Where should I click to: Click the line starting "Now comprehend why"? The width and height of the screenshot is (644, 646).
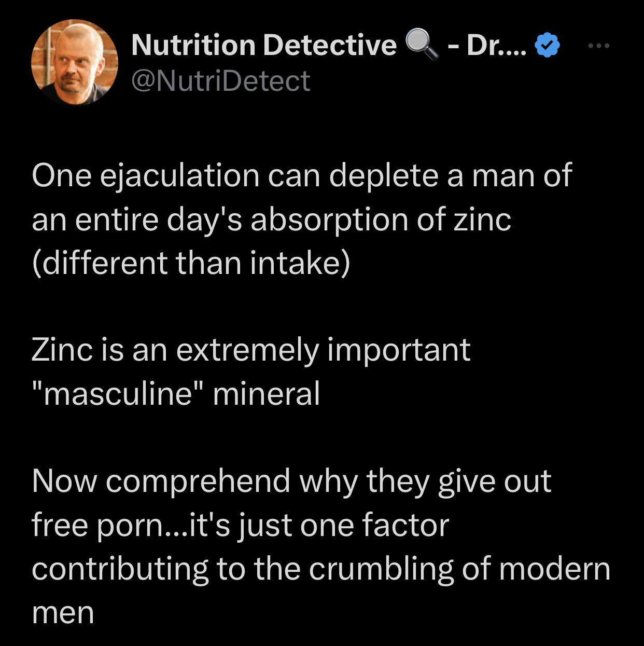(291, 481)
